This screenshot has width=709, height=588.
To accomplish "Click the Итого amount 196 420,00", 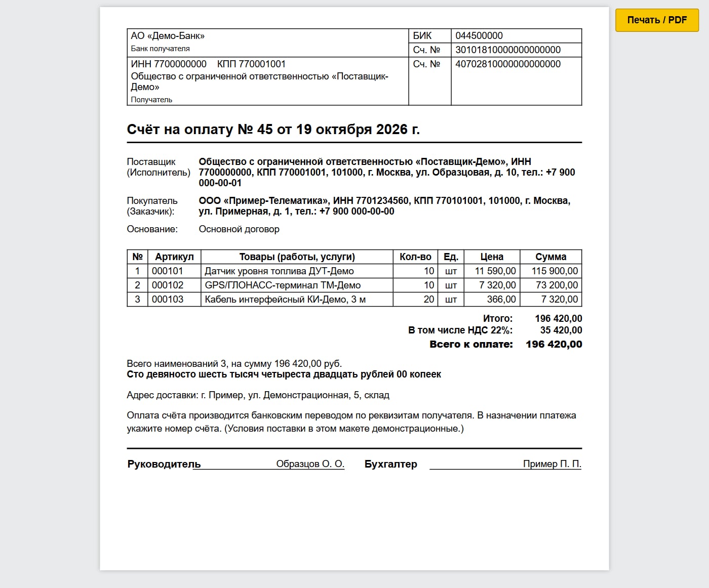I will click(559, 319).
